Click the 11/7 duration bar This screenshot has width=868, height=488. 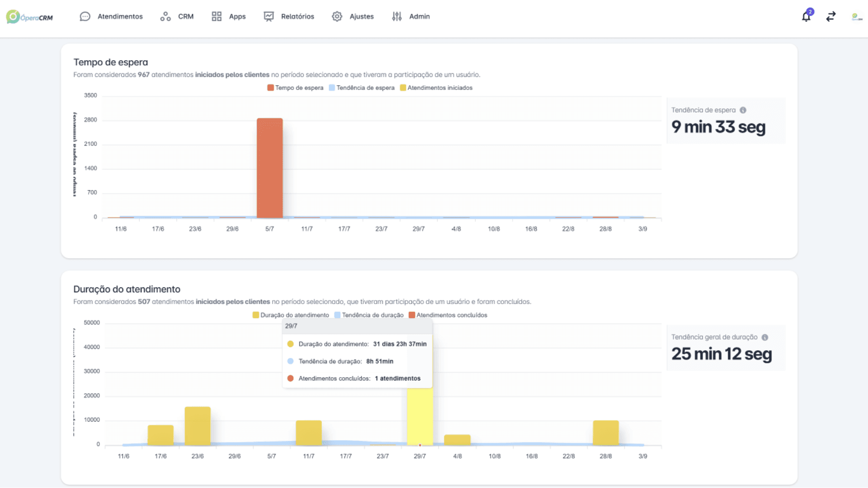pos(309,433)
